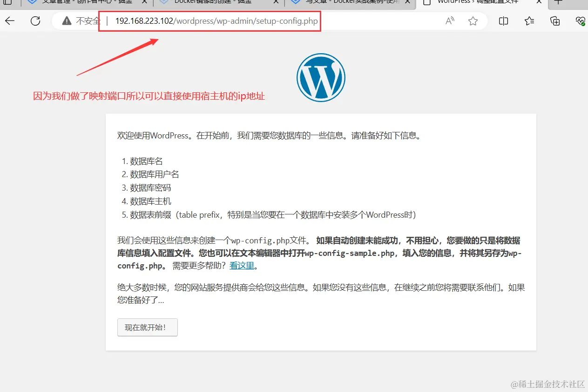Click the WordPress logo

point(321,77)
